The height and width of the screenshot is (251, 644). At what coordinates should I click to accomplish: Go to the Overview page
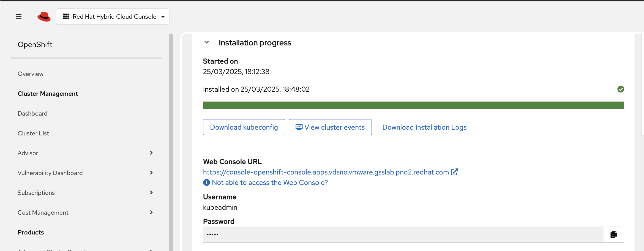tap(31, 74)
